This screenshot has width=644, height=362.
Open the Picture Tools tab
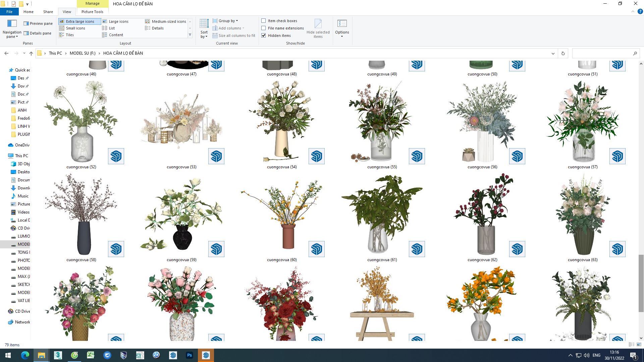coord(92,12)
